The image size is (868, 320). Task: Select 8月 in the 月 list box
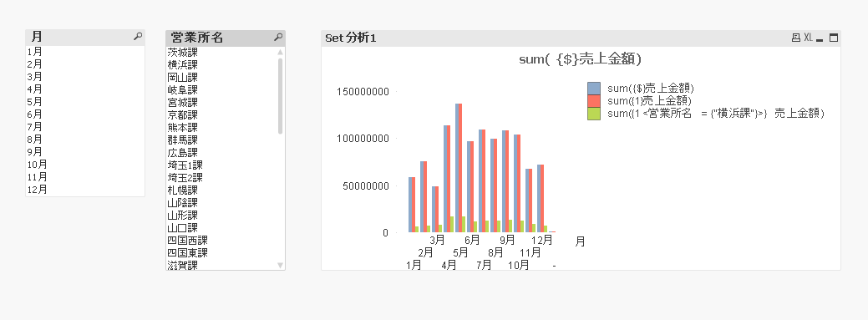coord(85,140)
